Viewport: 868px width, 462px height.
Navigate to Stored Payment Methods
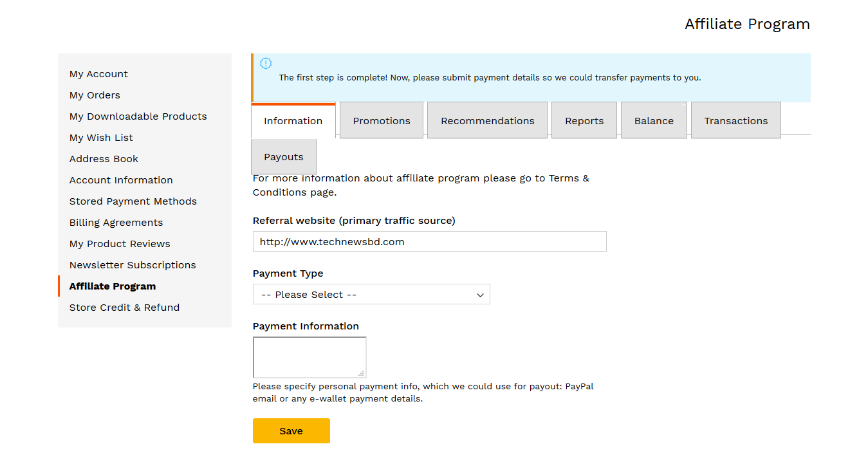point(133,201)
